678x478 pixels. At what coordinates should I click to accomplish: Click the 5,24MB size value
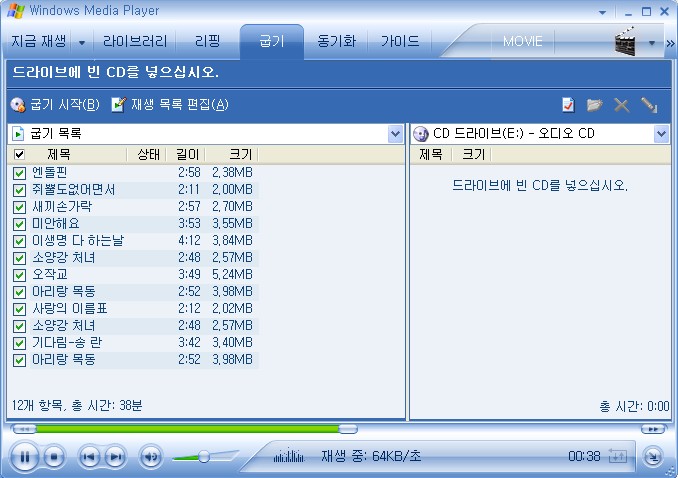(232, 275)
